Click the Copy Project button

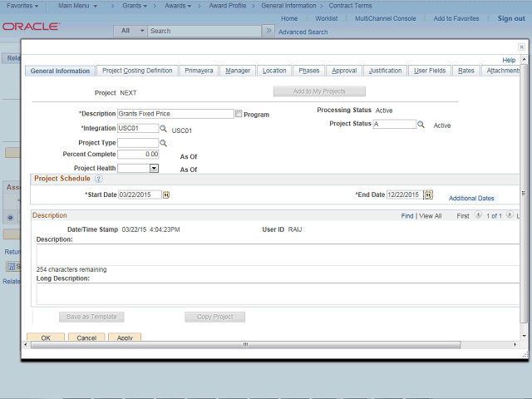(x=214, y=317)
